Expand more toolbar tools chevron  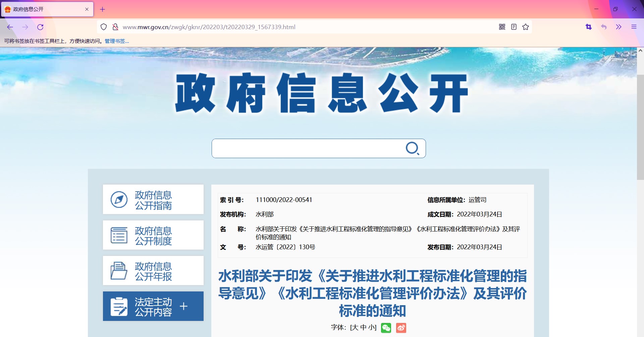coord(619,27)
